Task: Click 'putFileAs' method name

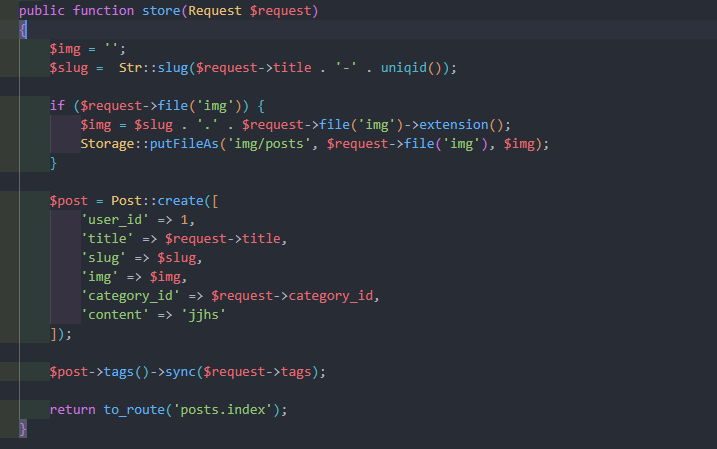Action: (184, 144)
